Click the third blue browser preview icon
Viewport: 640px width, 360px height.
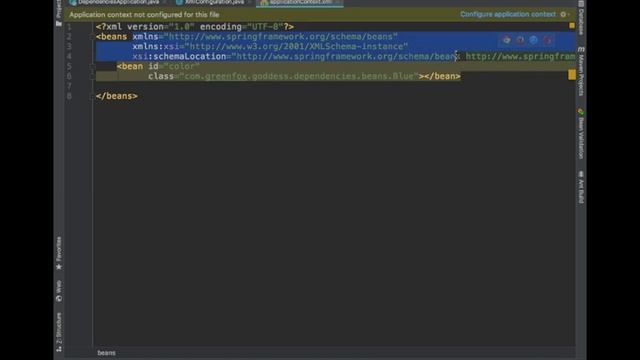(533, 40)
